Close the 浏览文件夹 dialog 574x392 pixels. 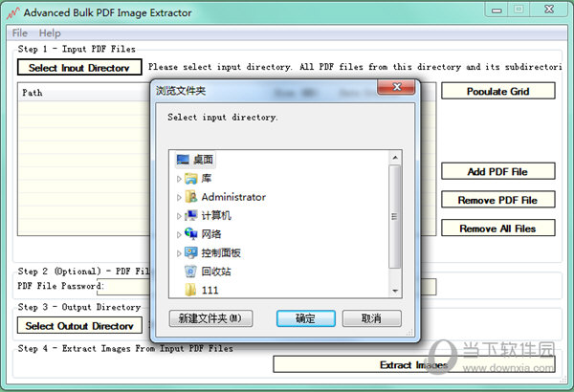[396, 87]
